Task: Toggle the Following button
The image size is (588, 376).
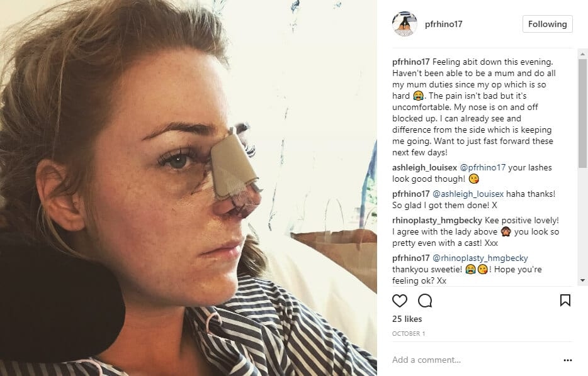Action: [548, 24]
